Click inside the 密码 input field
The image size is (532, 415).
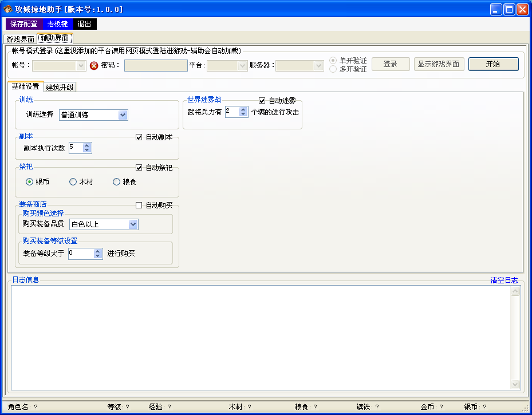(x=156, y=65)
